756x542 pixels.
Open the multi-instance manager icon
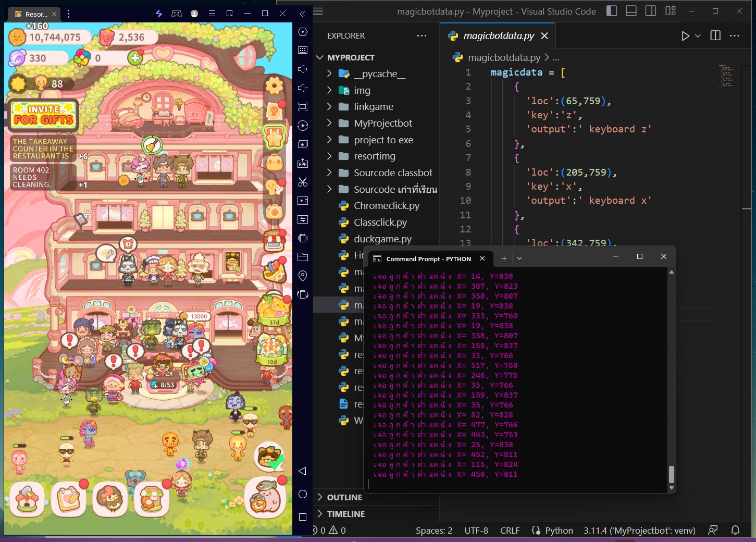[x=303, y=144]
